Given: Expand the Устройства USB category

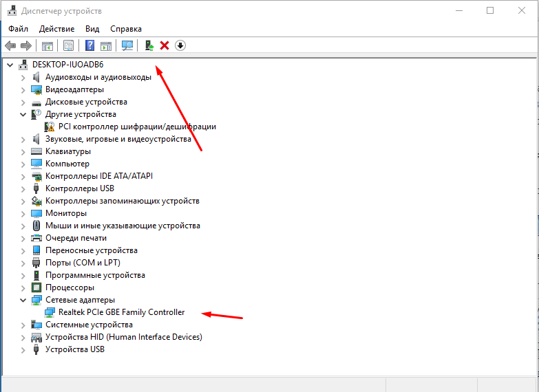Looking at the screenshot, I should [23, 350].
